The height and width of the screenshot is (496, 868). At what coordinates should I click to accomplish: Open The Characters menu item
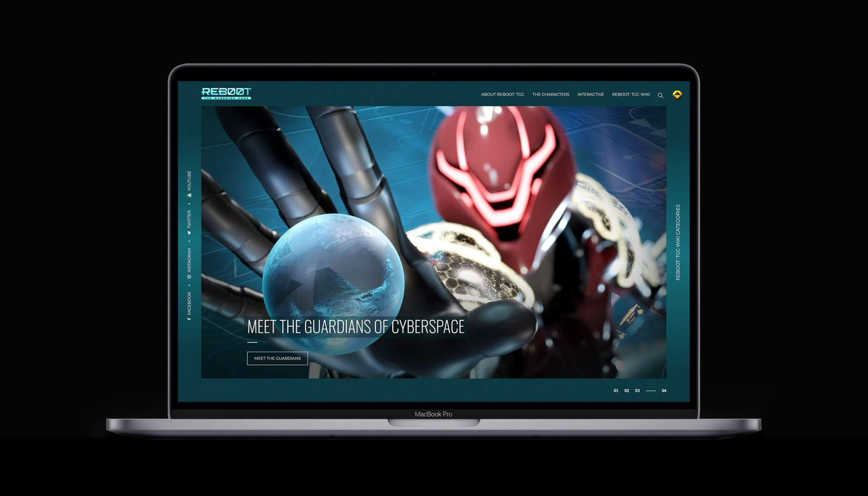[551, 94]
